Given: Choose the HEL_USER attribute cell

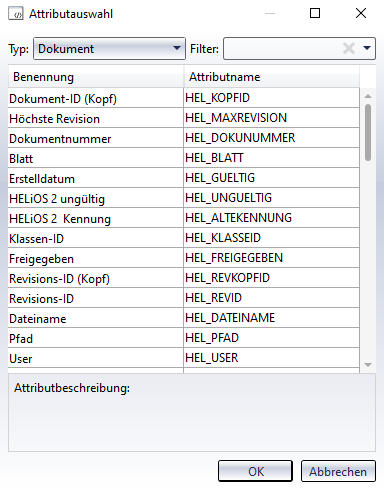Looking at the screenshot, I should point(271,358).
